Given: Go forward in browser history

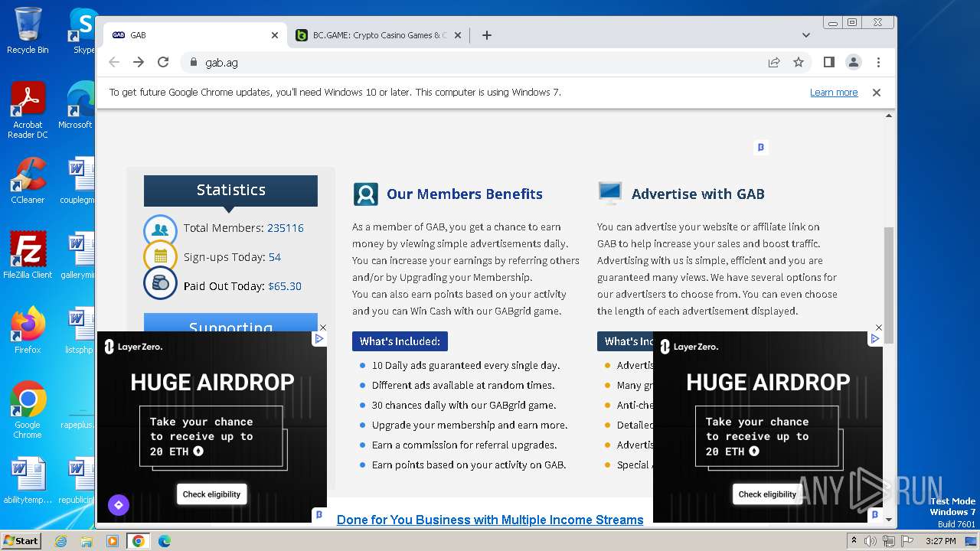Looking at the screenshot, I should click(x=138, y=62).
